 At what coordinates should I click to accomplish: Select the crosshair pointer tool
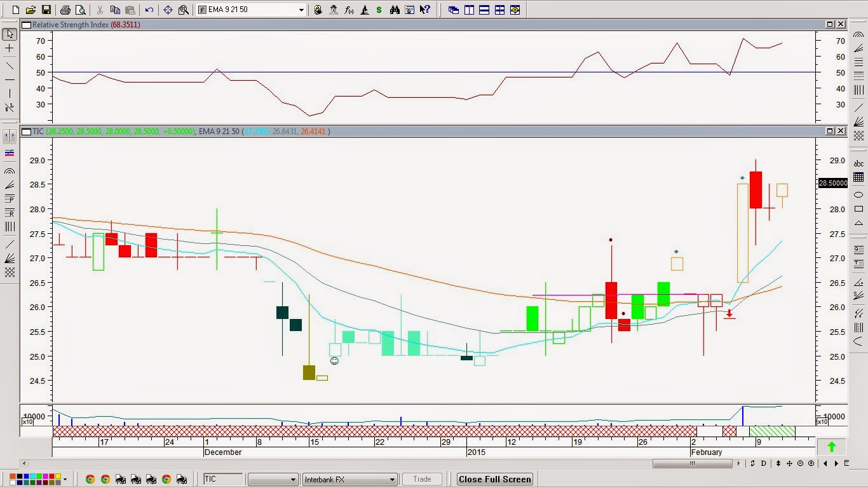(168, 10)
